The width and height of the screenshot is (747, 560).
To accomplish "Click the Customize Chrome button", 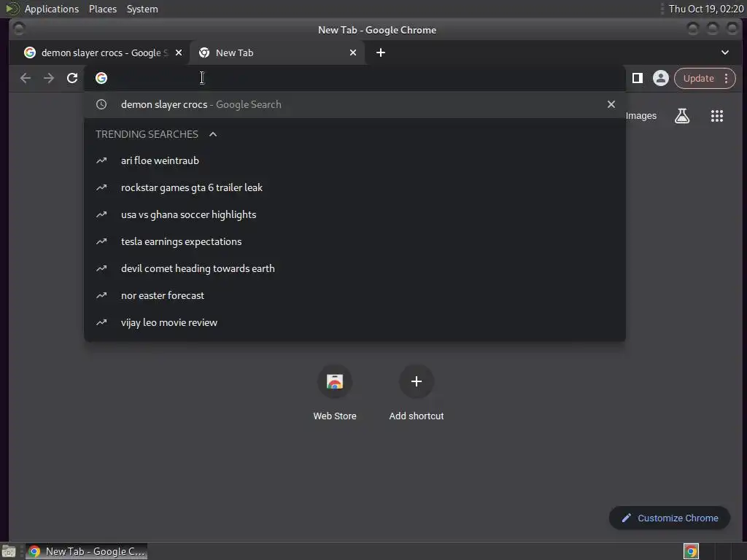I will [x=669, y=518].
